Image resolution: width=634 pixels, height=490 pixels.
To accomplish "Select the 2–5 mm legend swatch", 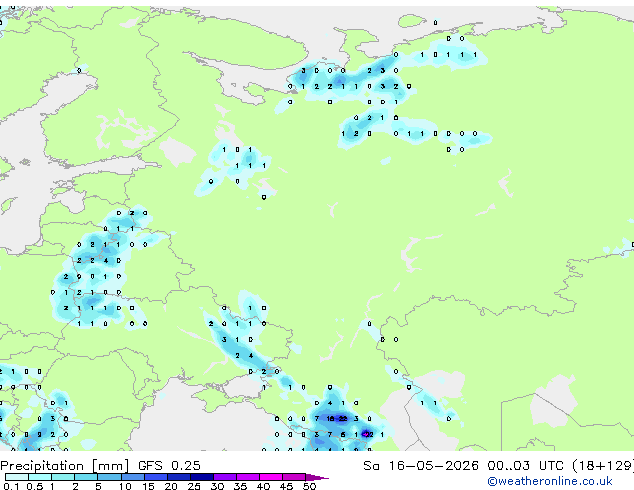I will (x=86, y=477).
